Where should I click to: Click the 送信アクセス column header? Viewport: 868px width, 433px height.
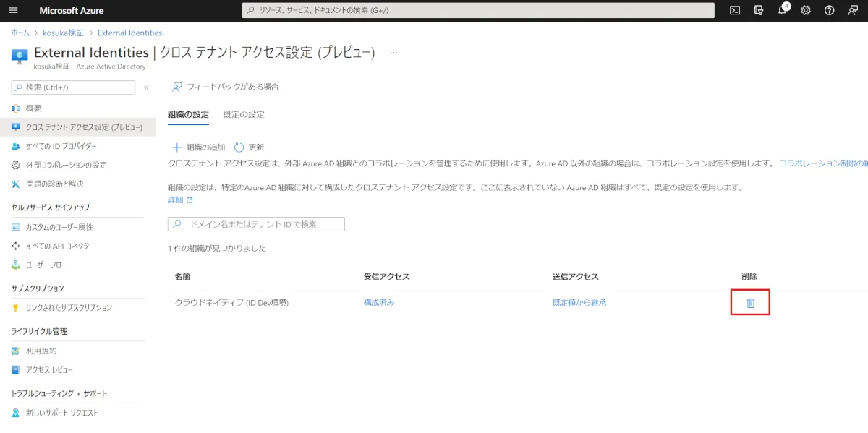click(x=576, y=277)
